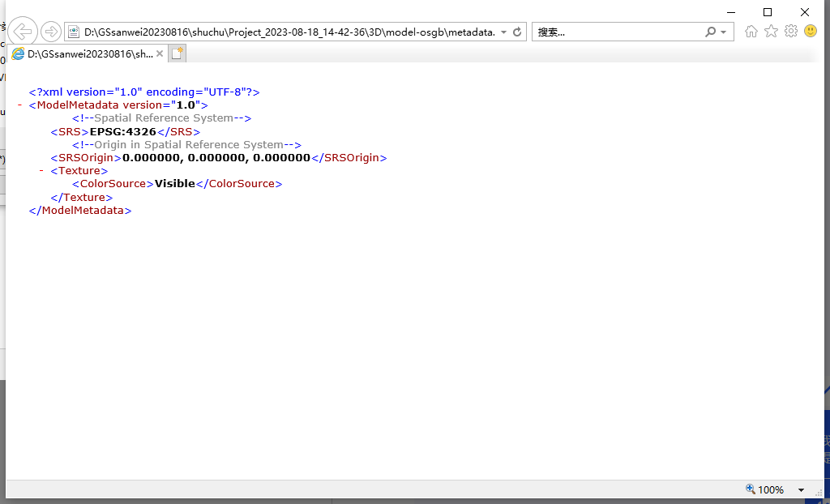Maximize the browser window

click(768, 12)
